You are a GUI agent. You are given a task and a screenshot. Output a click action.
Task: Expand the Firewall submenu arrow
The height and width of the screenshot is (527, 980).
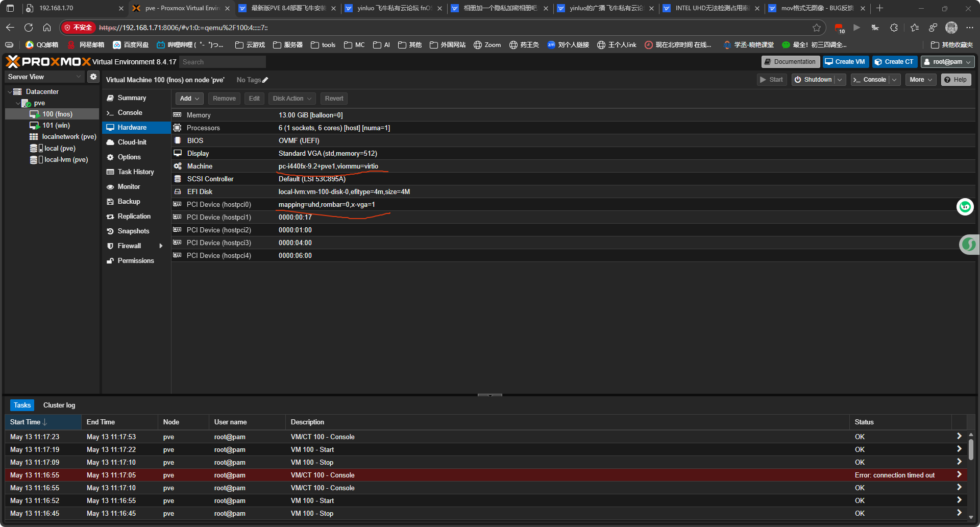[x=161, y=246]
